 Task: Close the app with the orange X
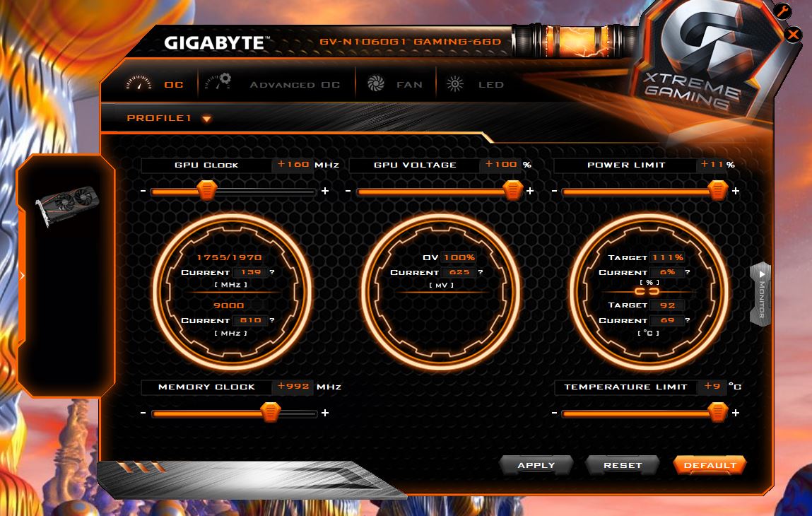click(x=793, y=35)
